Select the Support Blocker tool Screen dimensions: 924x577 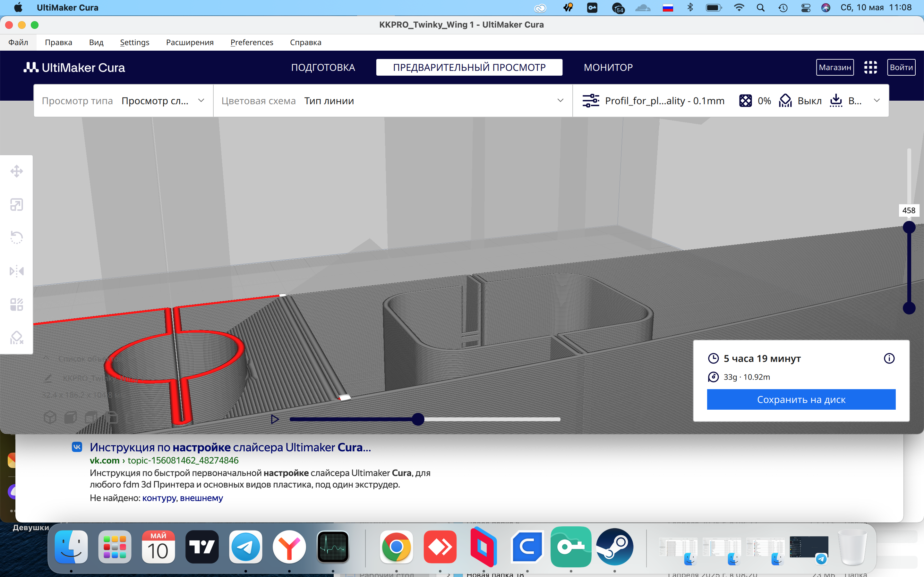pos(16,338)
